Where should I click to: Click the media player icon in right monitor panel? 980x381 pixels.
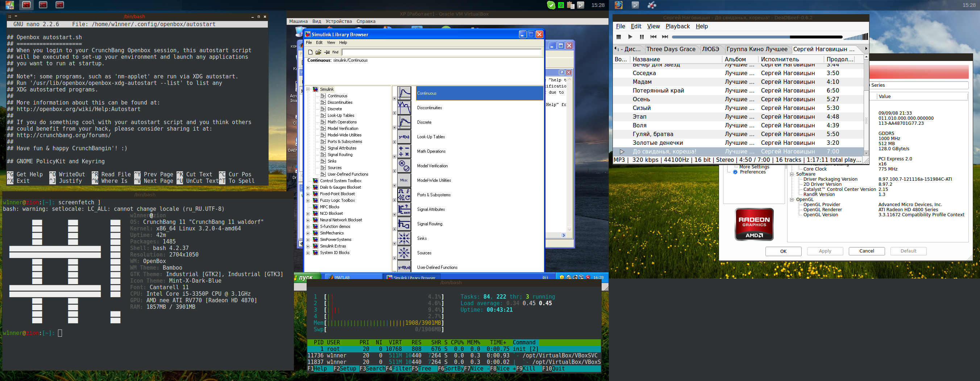pos(635,5)
